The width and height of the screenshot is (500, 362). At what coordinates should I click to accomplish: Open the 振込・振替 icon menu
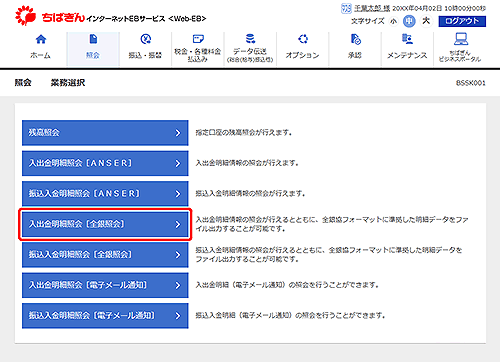point(146,39)
